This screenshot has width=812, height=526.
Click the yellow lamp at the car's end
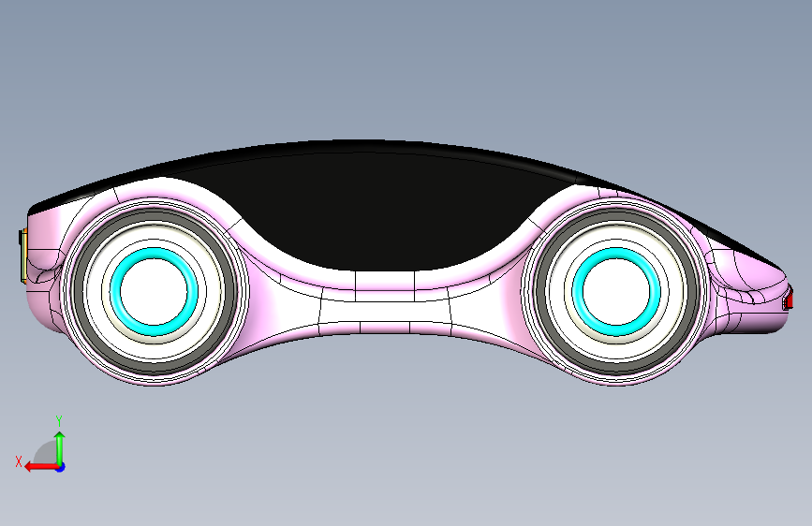23,256
